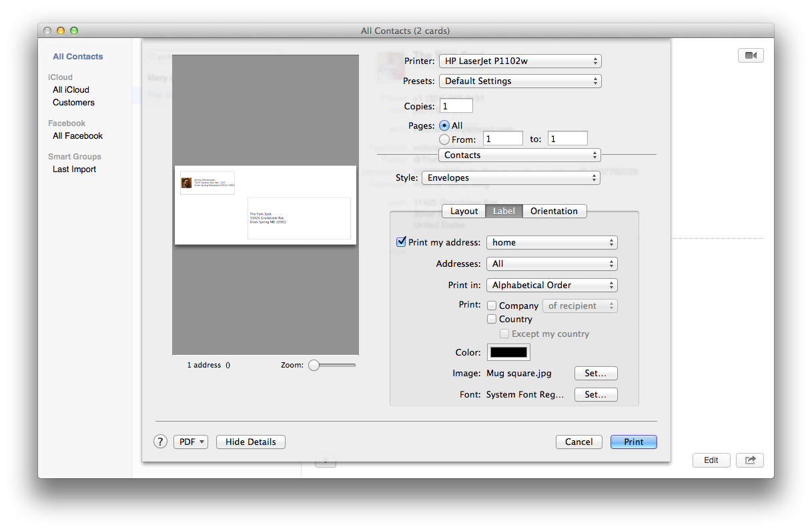
Task: Click the Zoom slider knob
Action: pyautogui.click(x=313, y=365)
